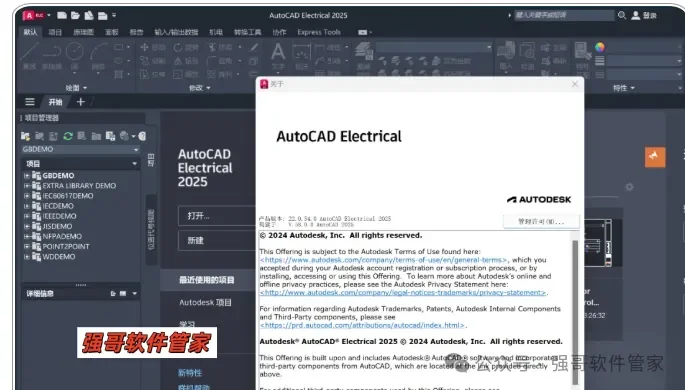
Task: Open the Autodesk general-terms link
Action: coord(384,260)
